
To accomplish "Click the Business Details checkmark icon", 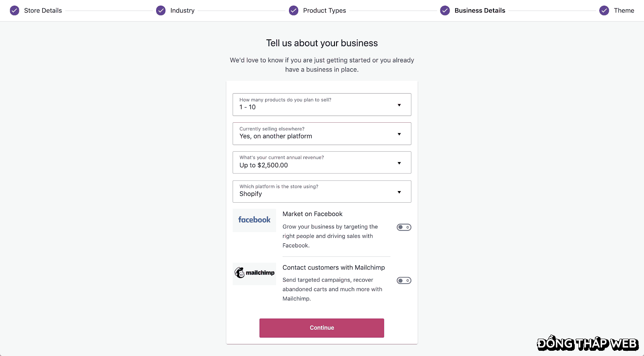I will [x=445, y=10].
